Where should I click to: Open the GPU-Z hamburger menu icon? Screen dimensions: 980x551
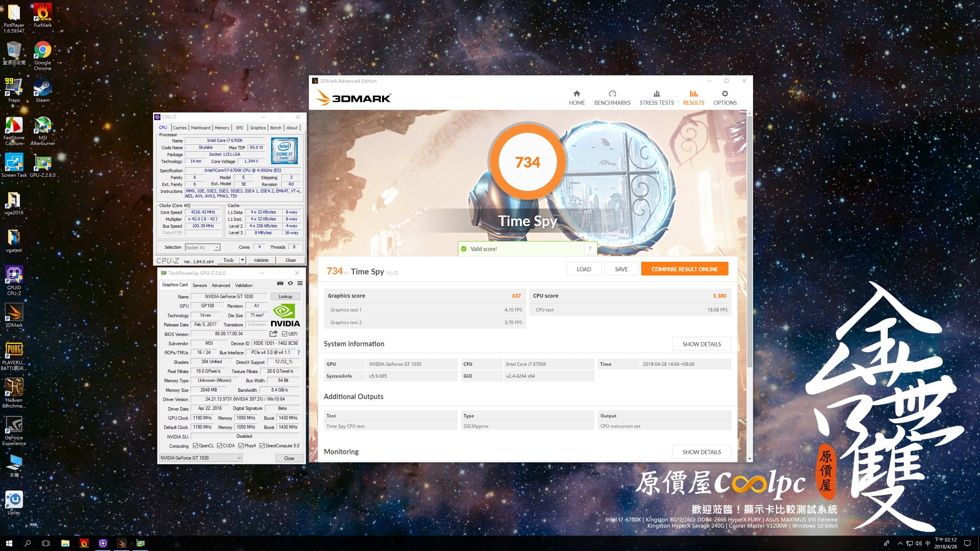[x=300, y=283]
